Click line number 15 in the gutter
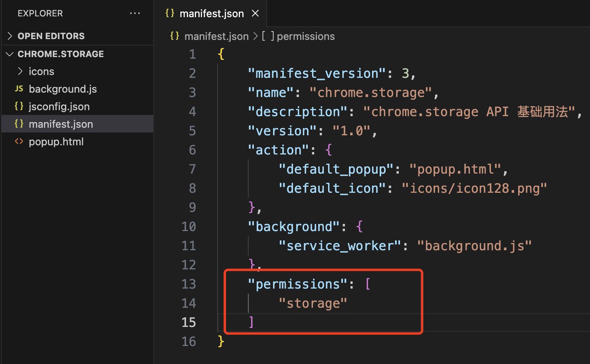590x364 pixels. [x=189, y=322]
